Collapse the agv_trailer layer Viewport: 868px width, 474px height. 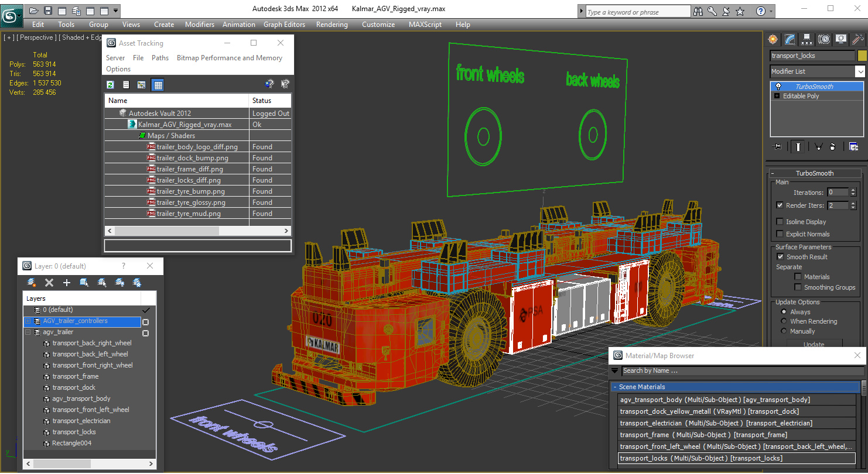[x=28, y=332]
